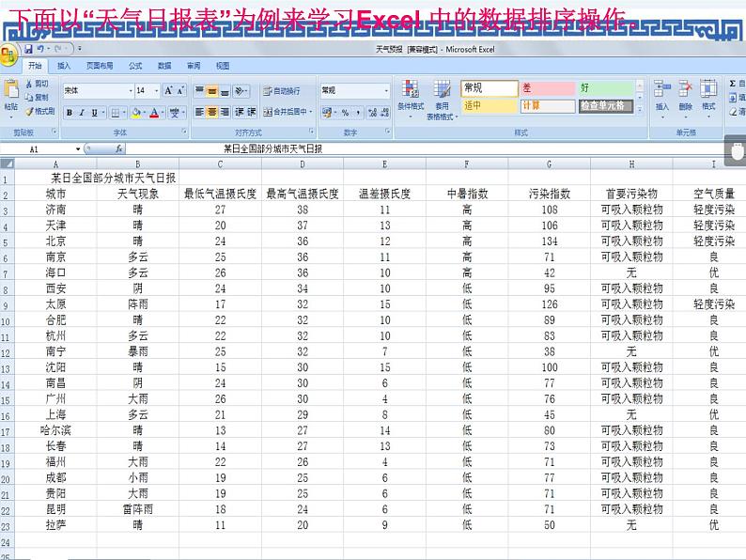Viewport: 746px width, 560px height.
Task: Toggle Top Align in alignment group
Action: (x=199, y=90)
